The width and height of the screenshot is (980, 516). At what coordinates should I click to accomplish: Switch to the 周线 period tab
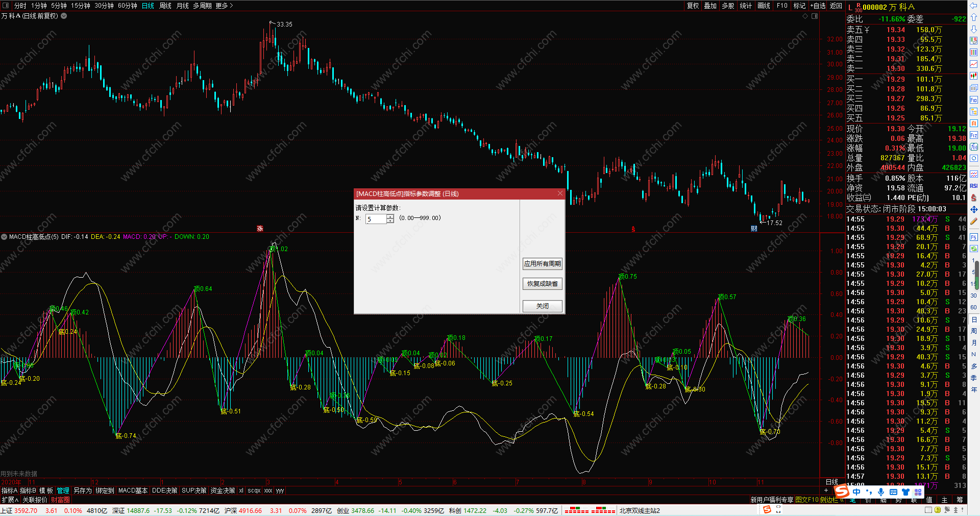[165, 6]
